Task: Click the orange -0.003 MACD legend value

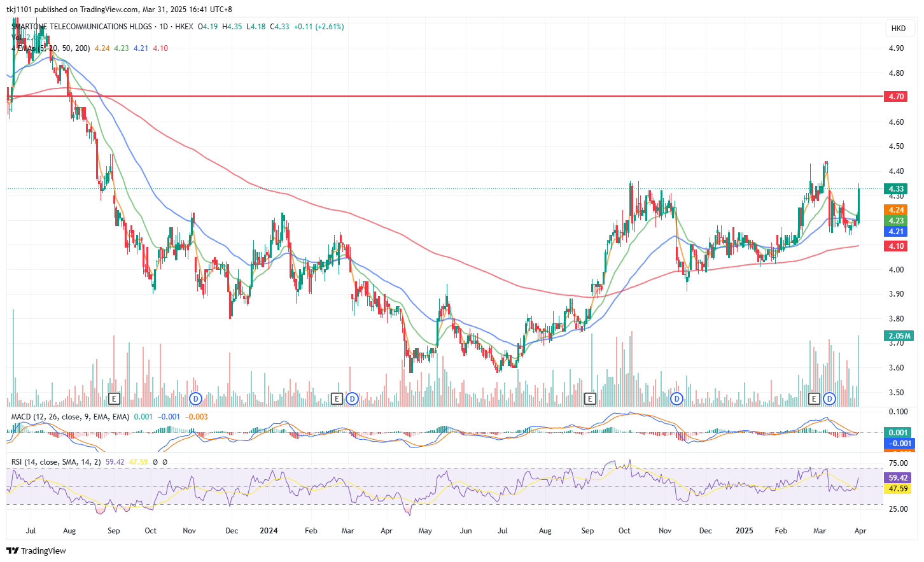Action: (x=197, y=417)
